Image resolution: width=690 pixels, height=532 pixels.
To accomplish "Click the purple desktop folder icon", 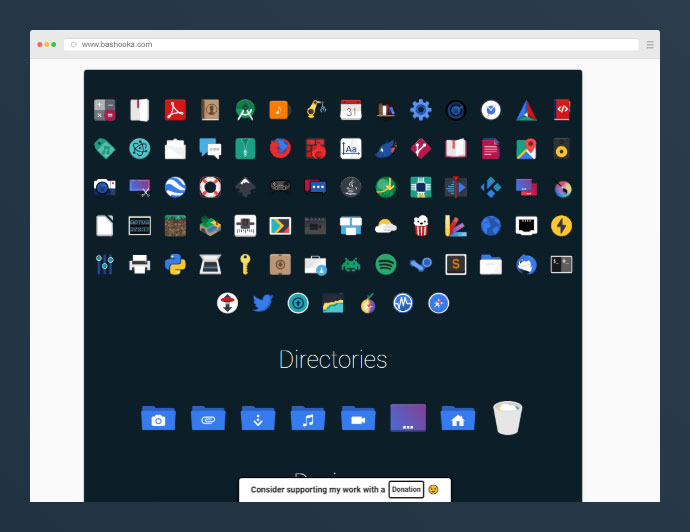I will (x=408, y=418).
